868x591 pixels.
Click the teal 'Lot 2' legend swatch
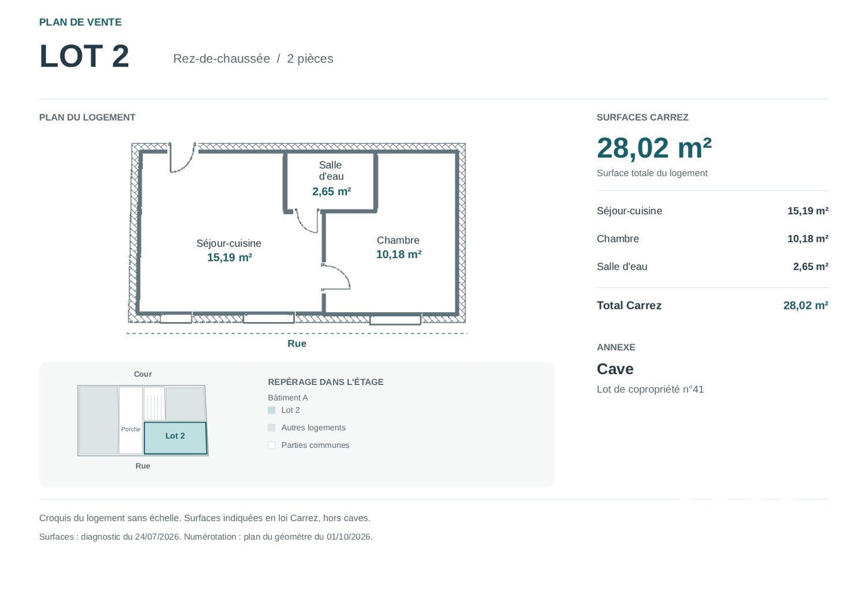tap(272, 410)
